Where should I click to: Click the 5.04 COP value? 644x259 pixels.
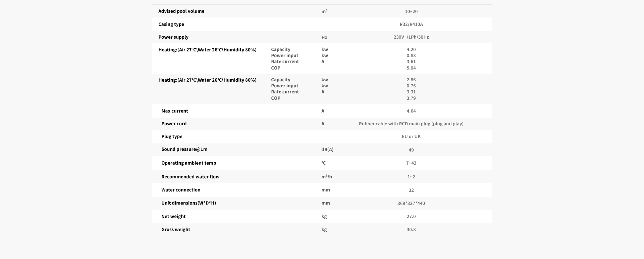tap(411, 68)
